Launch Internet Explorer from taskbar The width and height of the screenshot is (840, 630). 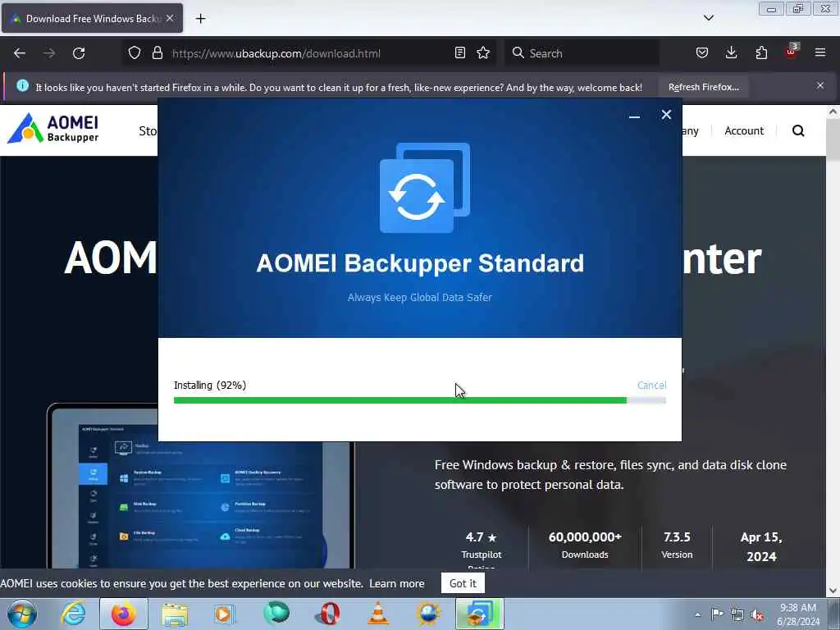pyautogui.click(x=73, y=614)
